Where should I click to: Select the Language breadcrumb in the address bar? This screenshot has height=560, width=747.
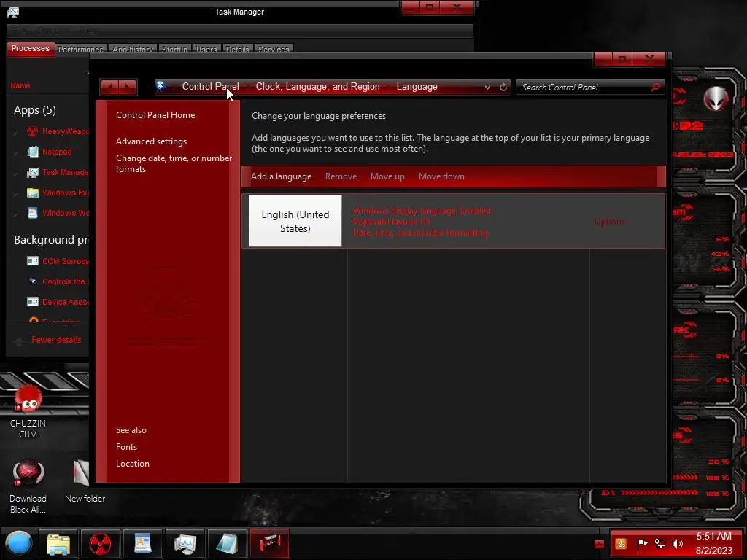417,87
